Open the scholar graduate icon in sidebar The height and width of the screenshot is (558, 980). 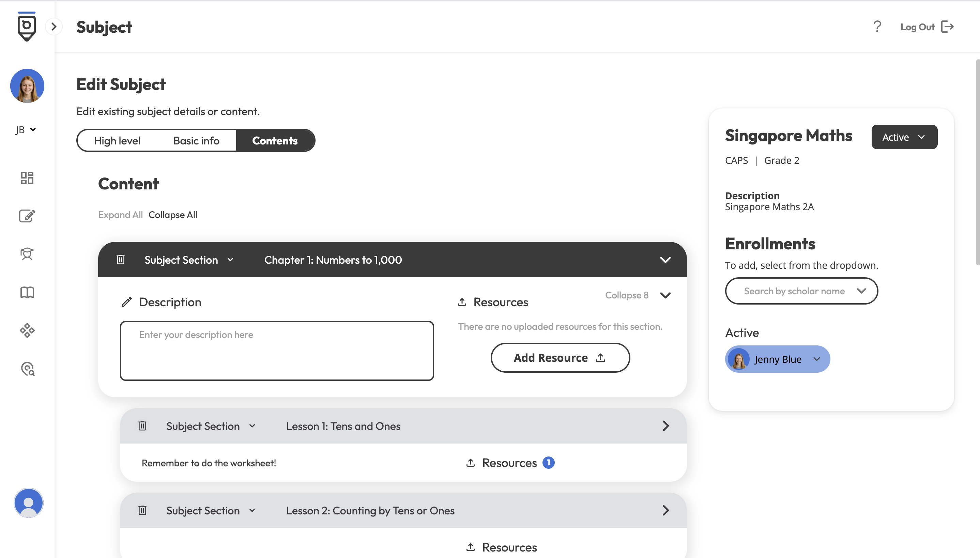click(x=27, y=254)
